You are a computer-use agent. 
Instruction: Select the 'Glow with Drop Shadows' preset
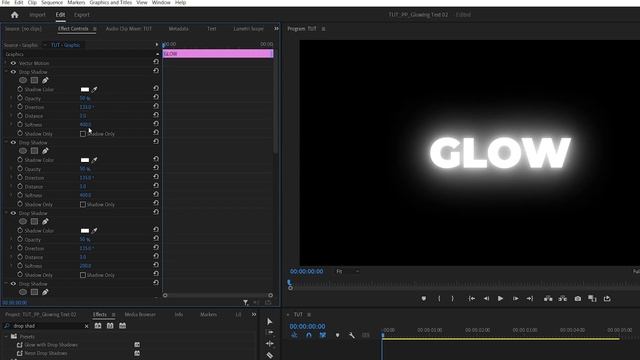51,345
